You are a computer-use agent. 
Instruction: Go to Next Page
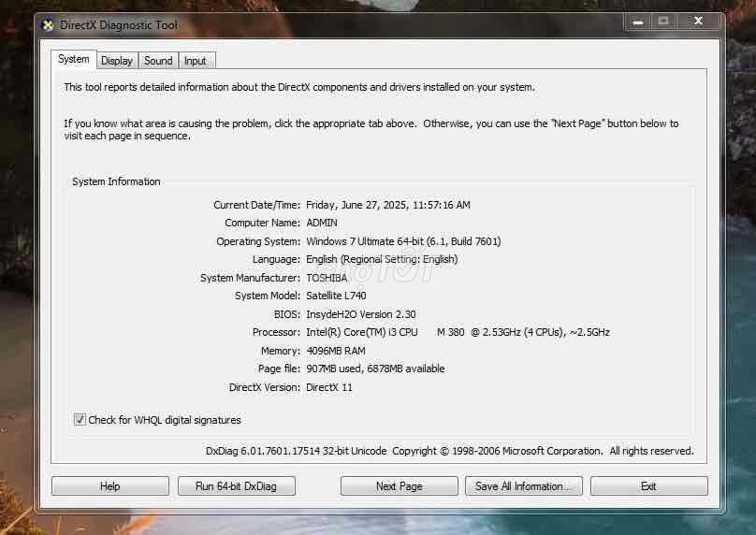pos(400,485)
